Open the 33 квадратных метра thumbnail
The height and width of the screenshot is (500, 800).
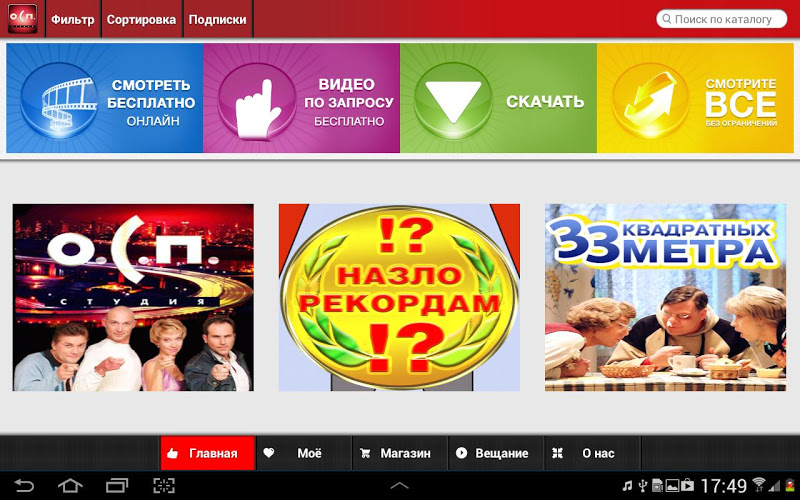pos(665,297)
